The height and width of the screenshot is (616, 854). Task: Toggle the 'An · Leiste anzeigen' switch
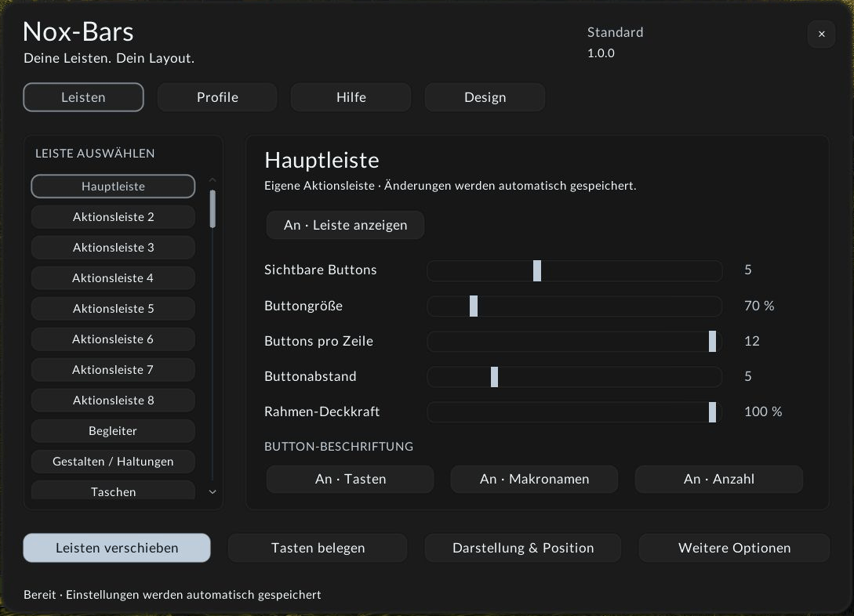345,225
